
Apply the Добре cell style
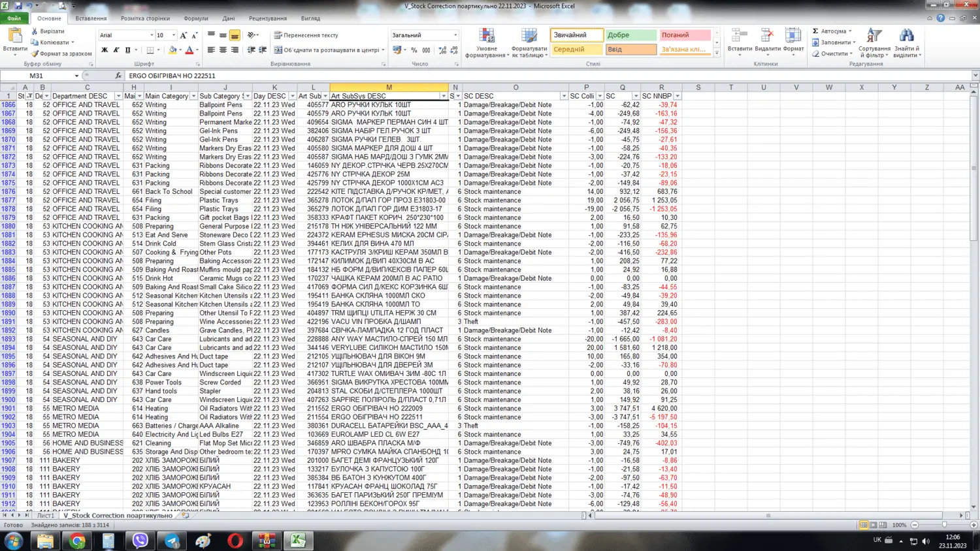pyautogui.click(x=631, y=35)
